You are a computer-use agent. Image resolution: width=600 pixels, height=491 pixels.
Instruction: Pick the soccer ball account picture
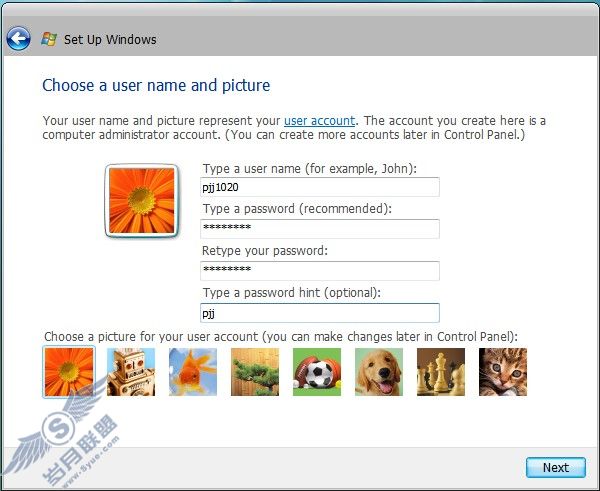[x=317, y=372]
